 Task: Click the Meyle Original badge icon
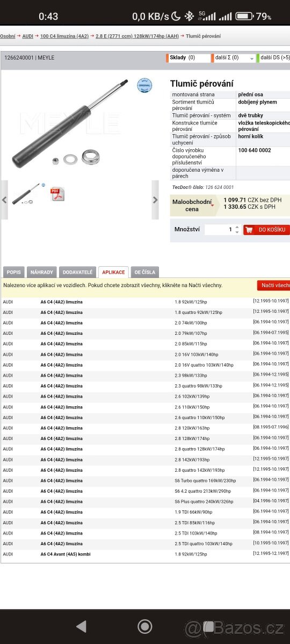tap(144, 85)
